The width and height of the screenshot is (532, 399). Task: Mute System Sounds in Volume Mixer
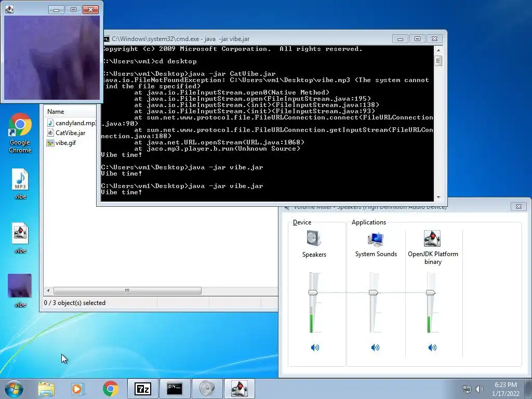pyautogui.click(x=375, y=348)
